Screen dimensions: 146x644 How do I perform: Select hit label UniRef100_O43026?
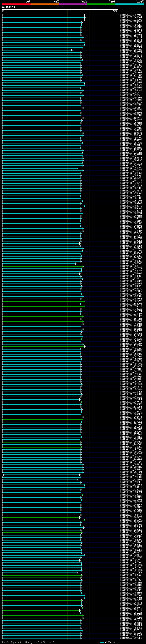tap(131, 339)
